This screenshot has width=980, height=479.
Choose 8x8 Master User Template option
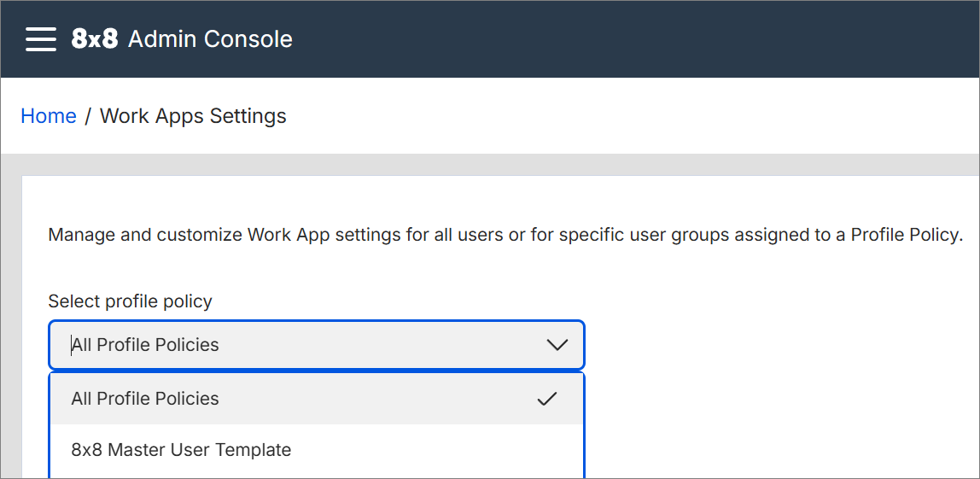click(317, 450)
